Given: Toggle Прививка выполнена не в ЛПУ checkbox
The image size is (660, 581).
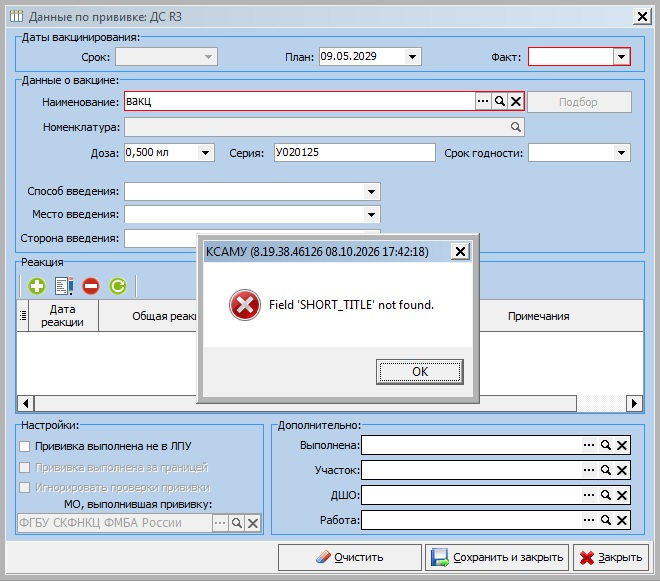Looking at the screenshot, I should click(25, 446).
